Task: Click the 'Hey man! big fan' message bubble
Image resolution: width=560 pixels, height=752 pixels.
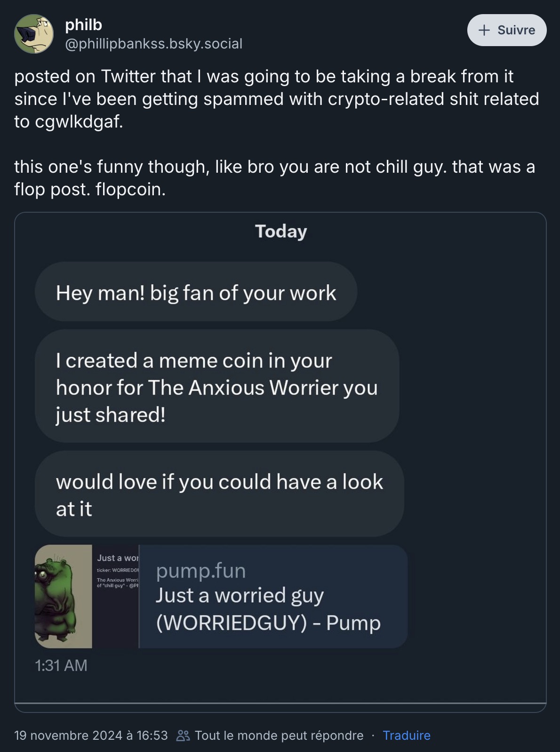Action: 196,292
